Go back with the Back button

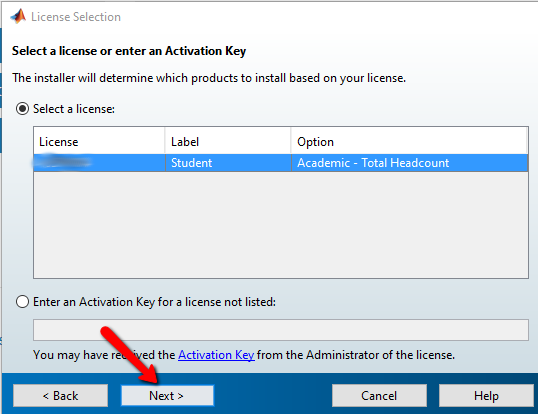click(x=60, y=395)
